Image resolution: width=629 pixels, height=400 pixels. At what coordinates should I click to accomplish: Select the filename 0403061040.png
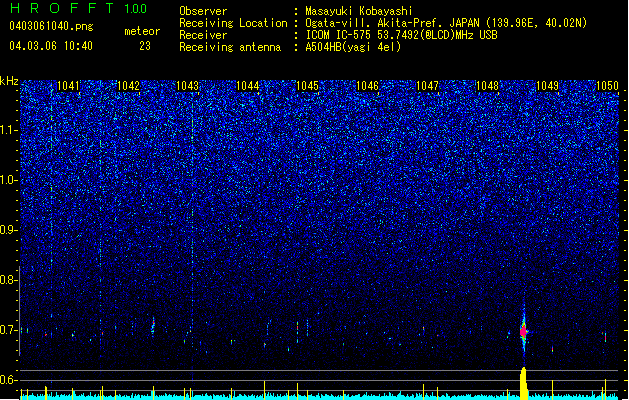pos(51,26)
